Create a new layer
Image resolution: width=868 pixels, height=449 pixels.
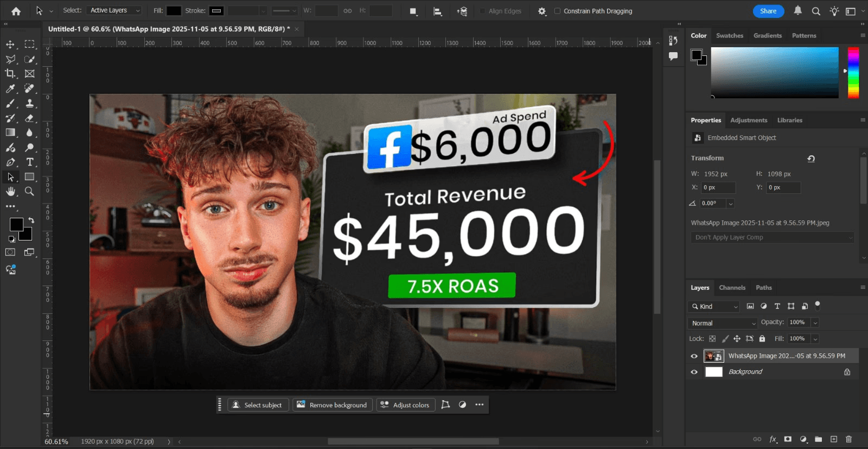[x=834, y=439]
